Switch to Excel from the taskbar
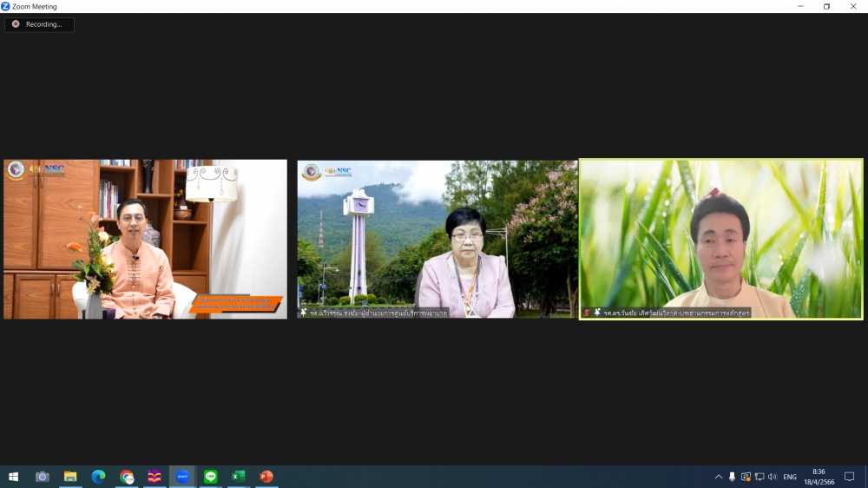Image resolution: width=868 pixels, height=488 pixels. click(x=238, y=477)
